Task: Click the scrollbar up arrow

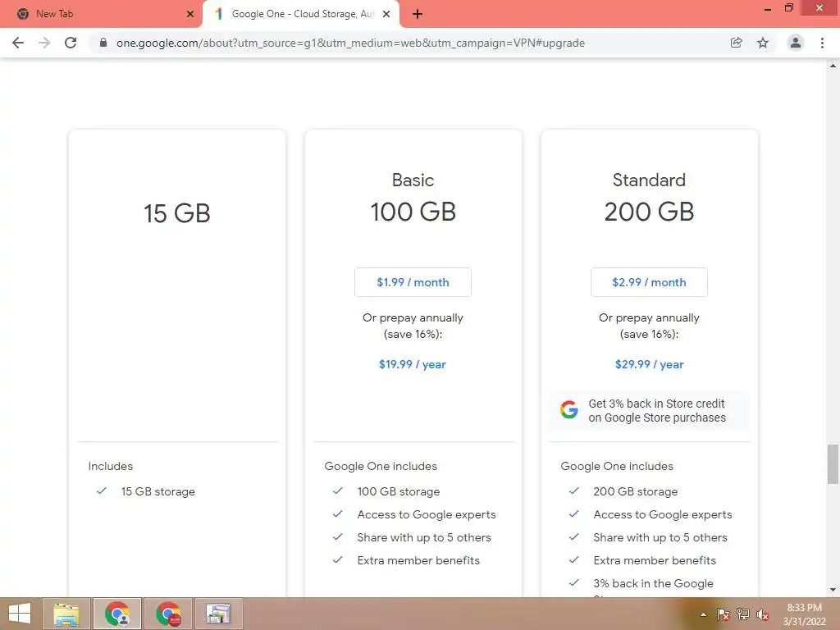Action: (833, 66)
